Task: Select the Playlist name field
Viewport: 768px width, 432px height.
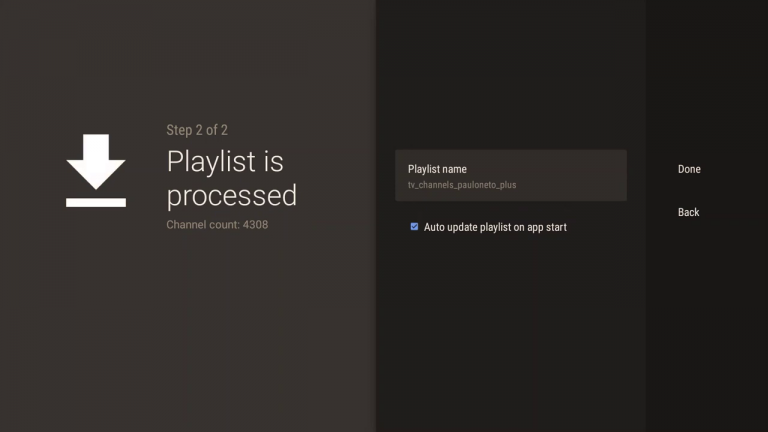Action: click(510, 176)
